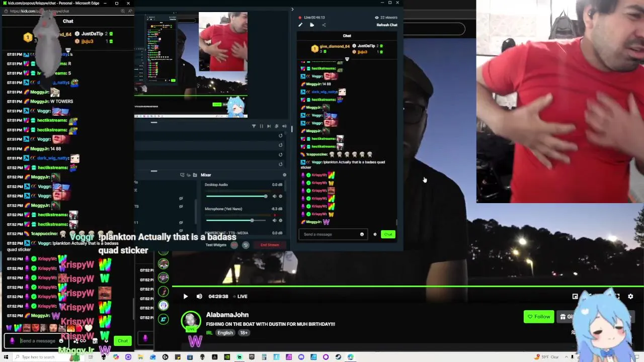Screen dimensions: 644x362
Task: Mute Desktop Audio speaker icon
Action: coord(274,196)
